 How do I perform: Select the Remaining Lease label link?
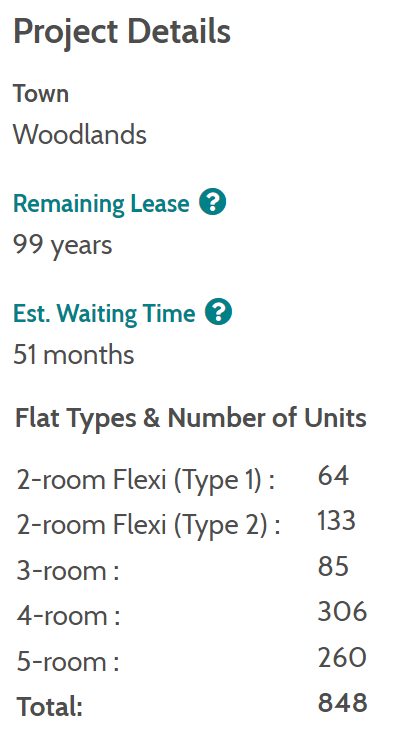(x=101, y=204)
